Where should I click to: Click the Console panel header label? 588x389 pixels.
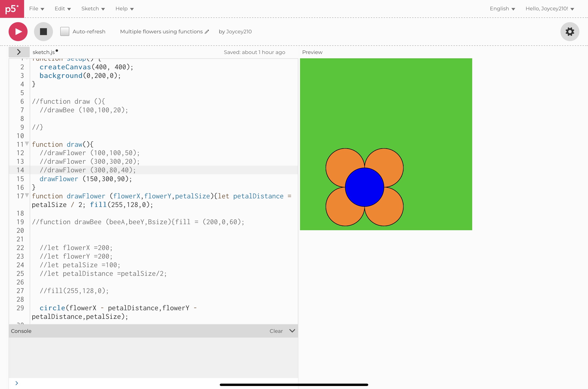(x=21, y=331)
